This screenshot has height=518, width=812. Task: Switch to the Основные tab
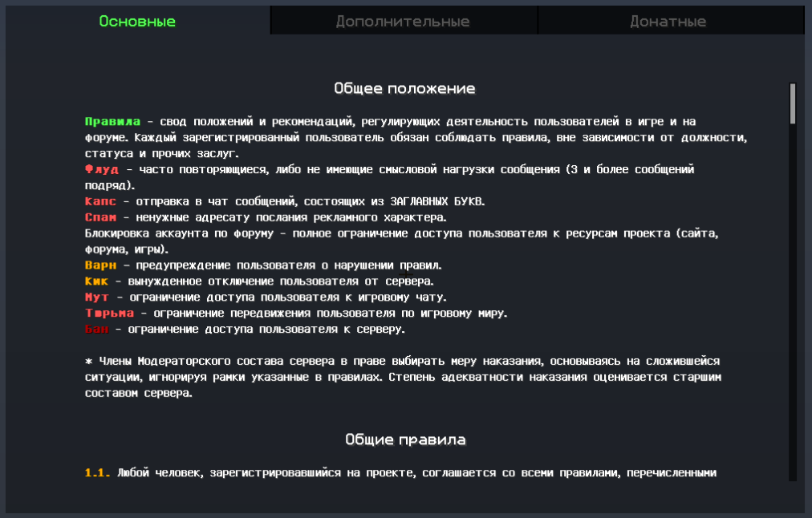pos(137,21)
